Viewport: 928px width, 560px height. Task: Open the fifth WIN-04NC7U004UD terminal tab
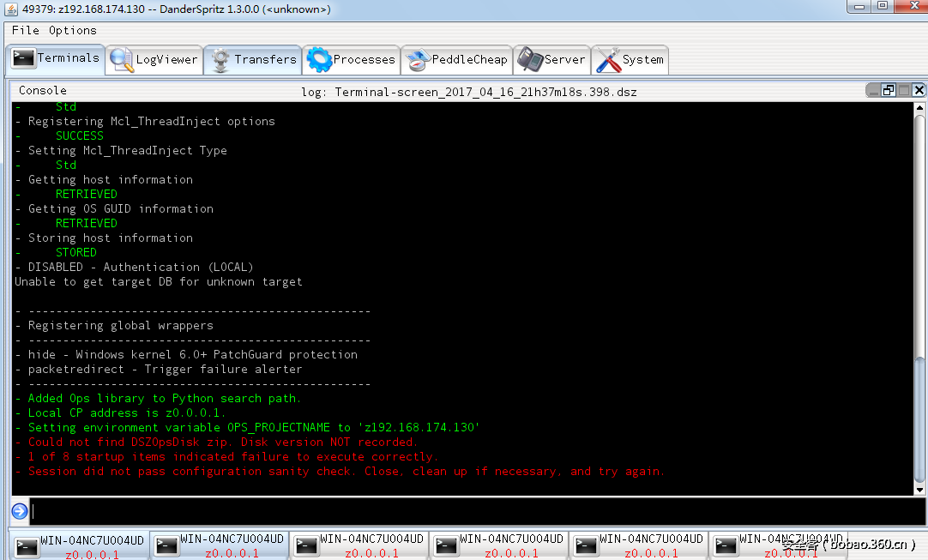pos(639,546)
